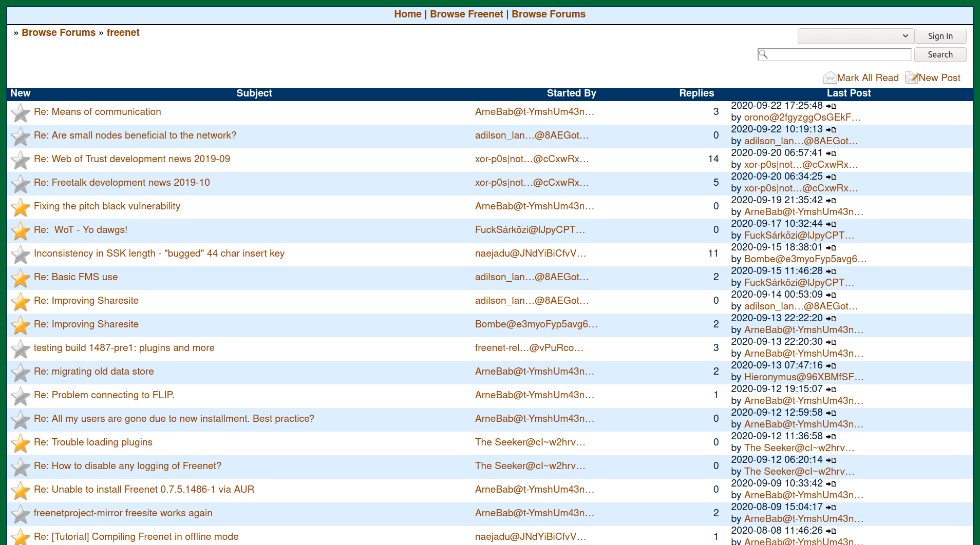
Task: Click reply count 14 for Web of Trust thread
Action: [713, 159]
